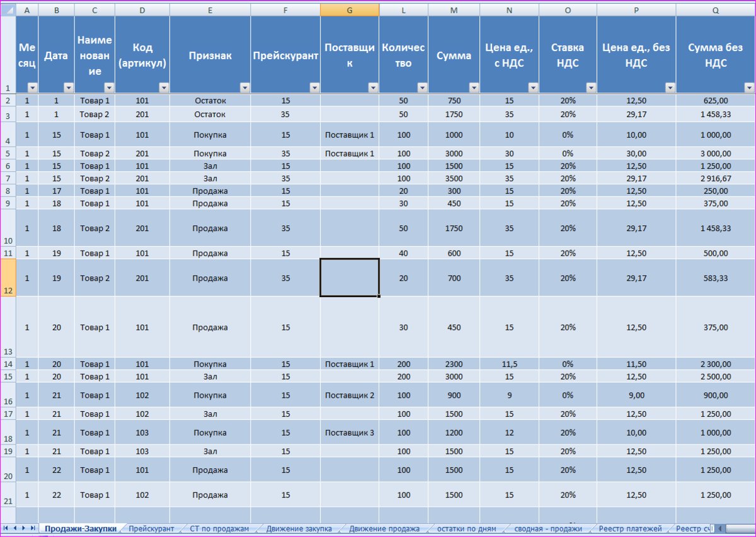
Task: Select the 11,5 price cell
Action: point(509,364)
